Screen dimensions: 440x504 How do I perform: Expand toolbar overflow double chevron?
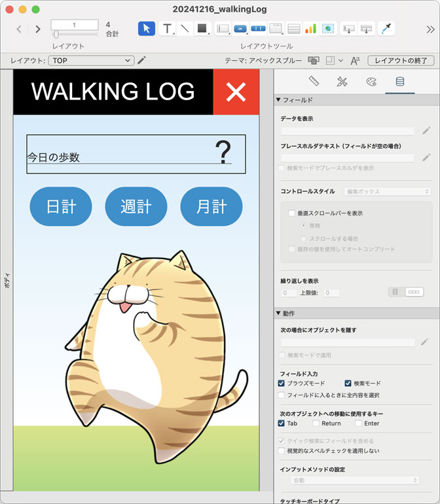point(430,29)
